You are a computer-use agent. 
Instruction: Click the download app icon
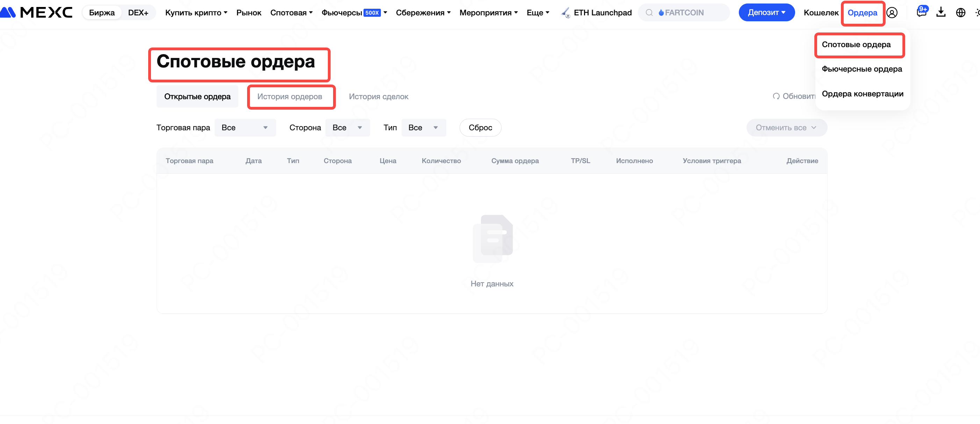tap(941, 13)
